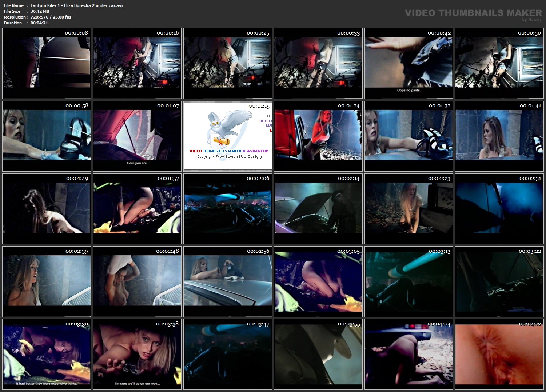Choose the frame marked 00:02:56

click(228, 281)
